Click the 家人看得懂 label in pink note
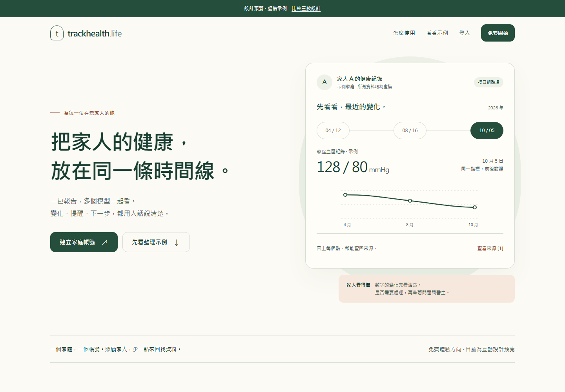This screenshot has height=392, width=565. pos(358,285)
